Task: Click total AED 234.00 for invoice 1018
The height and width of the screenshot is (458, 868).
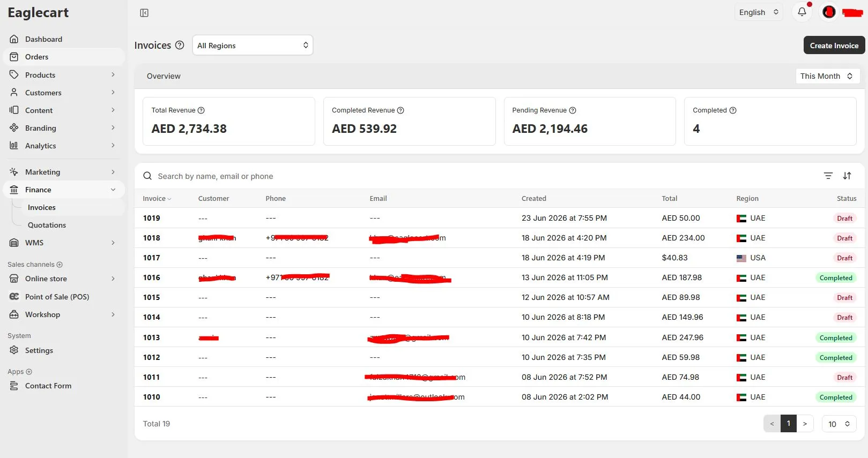Action: pyautogui.click(x=683, y=238)
